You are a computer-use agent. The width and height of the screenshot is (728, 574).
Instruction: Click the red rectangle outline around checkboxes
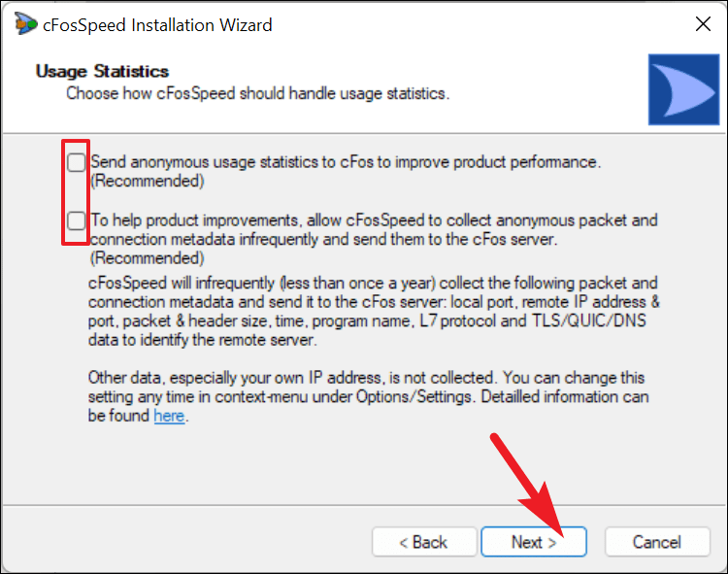tap(76, 191)
